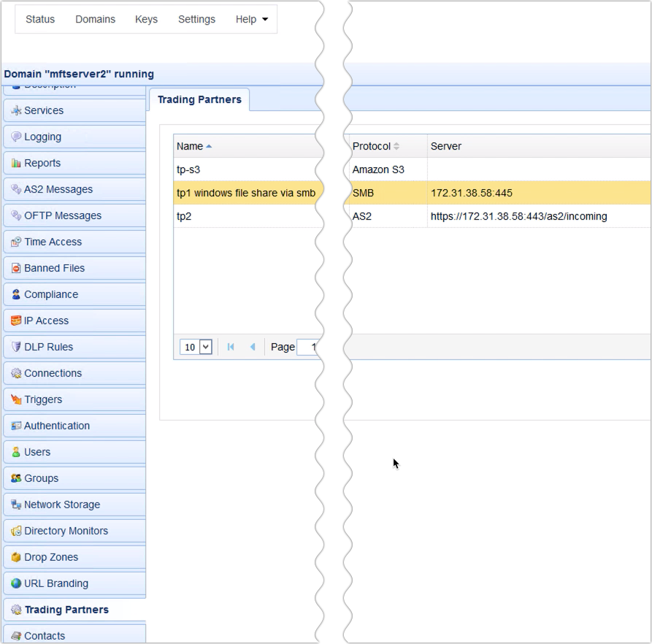
Task: Select the tp1 SMB trading partner row
Action: click(x=241, y=193)
